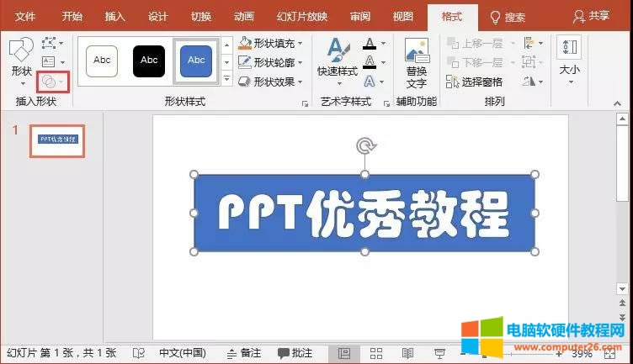Switch to slide sorter view
Image resolution: width=633 pixels, height=364 pixels.
(x=375, y=354)
